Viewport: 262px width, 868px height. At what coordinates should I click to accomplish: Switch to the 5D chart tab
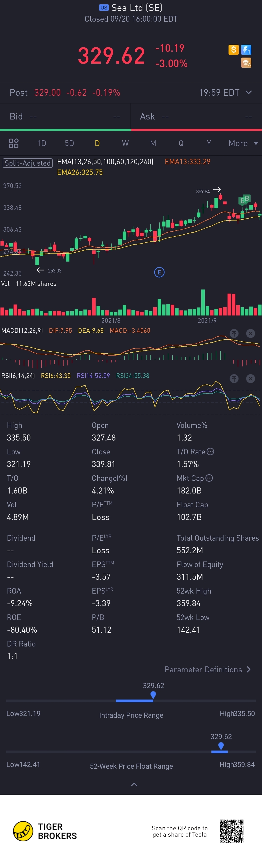click(x=69, y=143)
